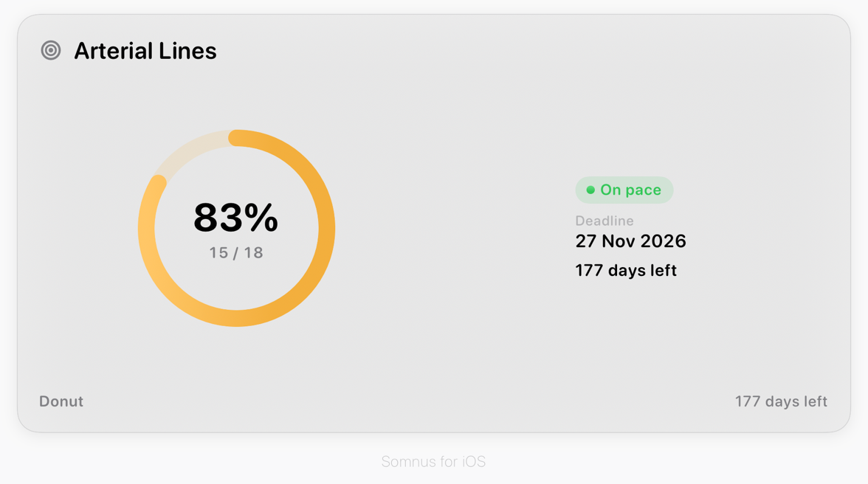Select the Arterial Lines card title
The width and height of the screenshot is (868, 484).
tap(145, 51)
